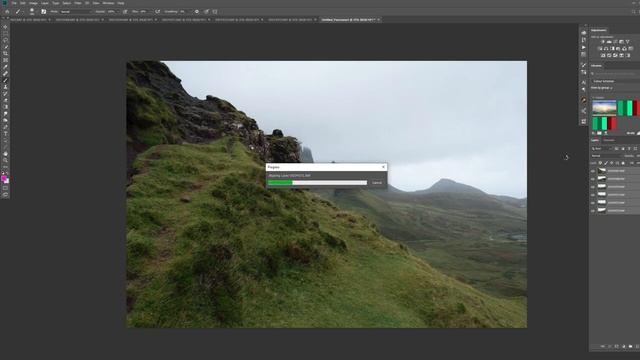Select the Eyedropper tool
The height and width of the screenshot is (360, 640).
(x=5, y=67)
